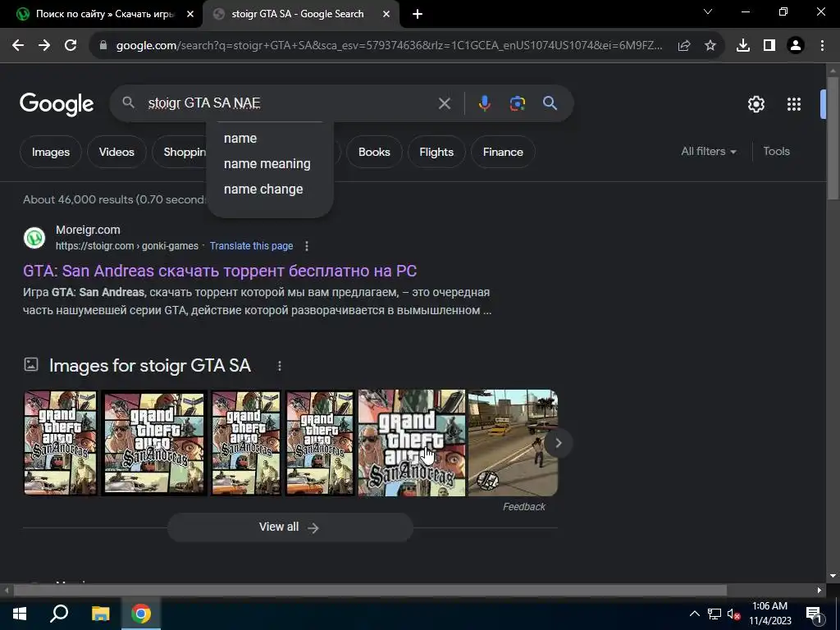Open GTA gameplay street screenshot thumbnail
The height and width of the screenshot is (630, 840).
(513, 442)
